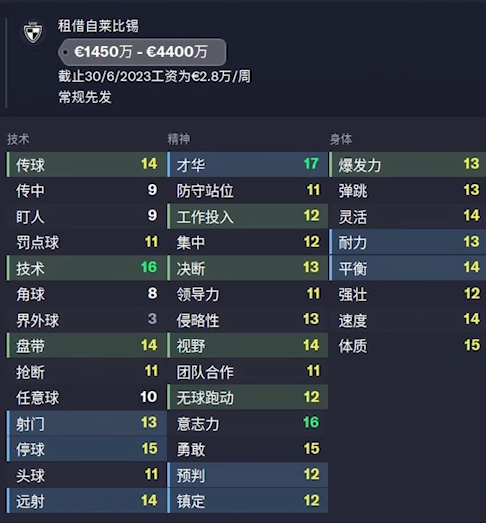Click the 视野 vision attribute row
The width and height of the screenshot is (486, 523).
click(248, 346)
